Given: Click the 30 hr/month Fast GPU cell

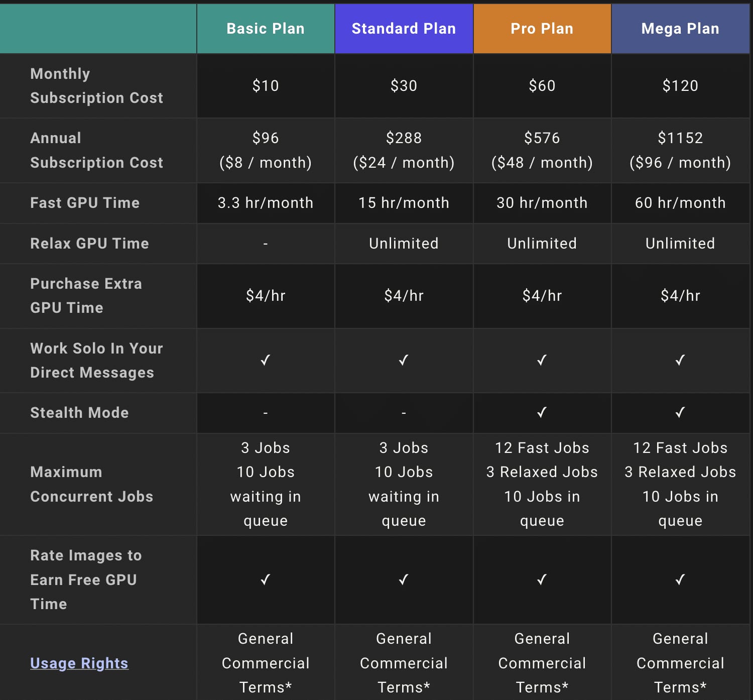Looking at the screenshot, I should (x=542, y=203).
